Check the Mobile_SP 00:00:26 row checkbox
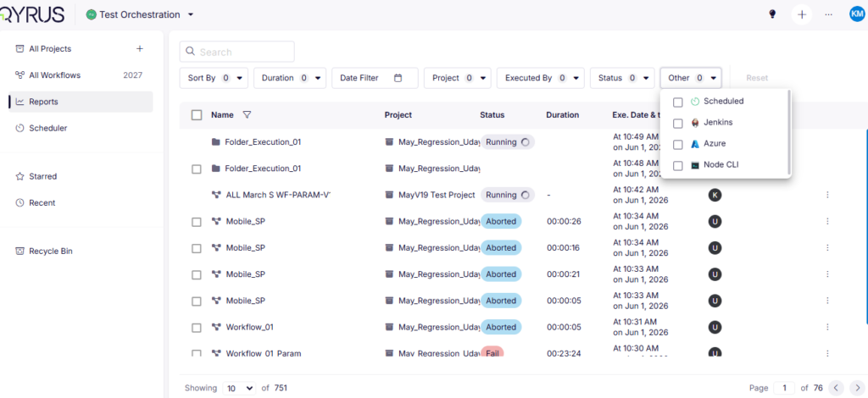This screenshot has height=398, width=868. pyautogui.click(x=197, y=222)
